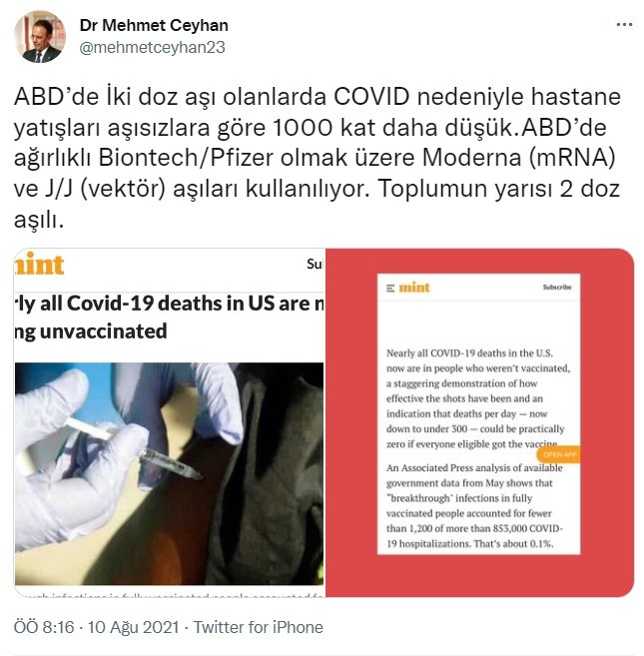Image resolution: width=644 pixels, height=656 pixels.
Task: Open Dr Mehmet Ceyhan's profile avatar
Action: pos(40,37)
